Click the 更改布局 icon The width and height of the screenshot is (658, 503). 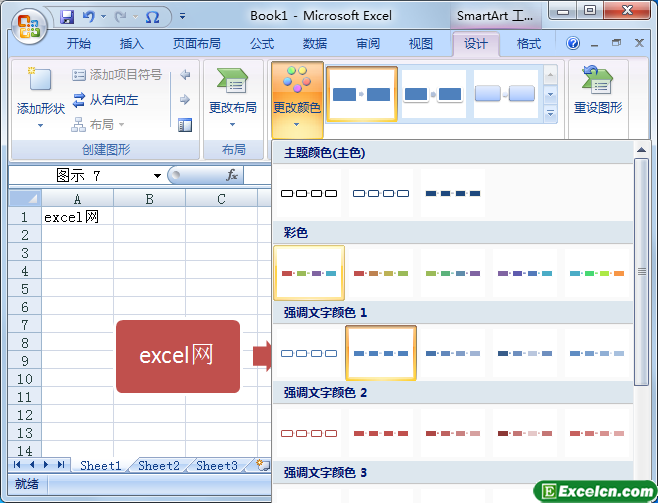[232, 80]
